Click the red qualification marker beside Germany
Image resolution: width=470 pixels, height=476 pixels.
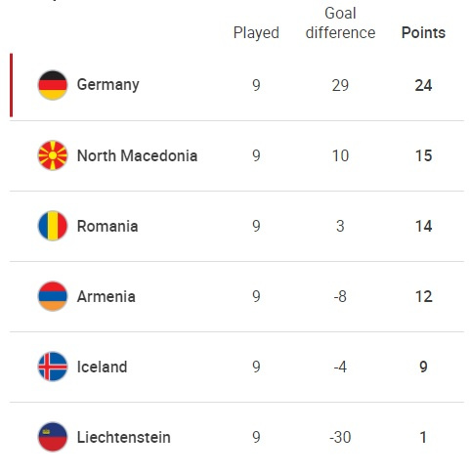pyautogui.click(x=12, y=85)
